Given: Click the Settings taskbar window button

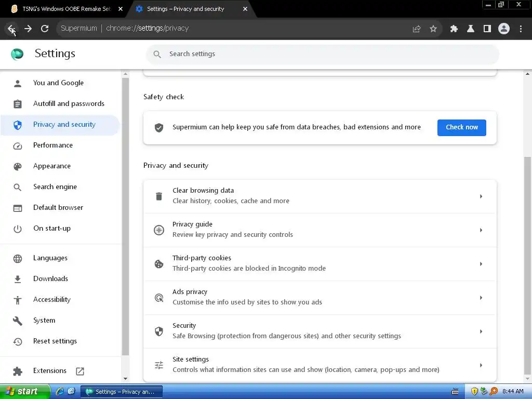Looking at the screenshot, I should tap(122, 392).
